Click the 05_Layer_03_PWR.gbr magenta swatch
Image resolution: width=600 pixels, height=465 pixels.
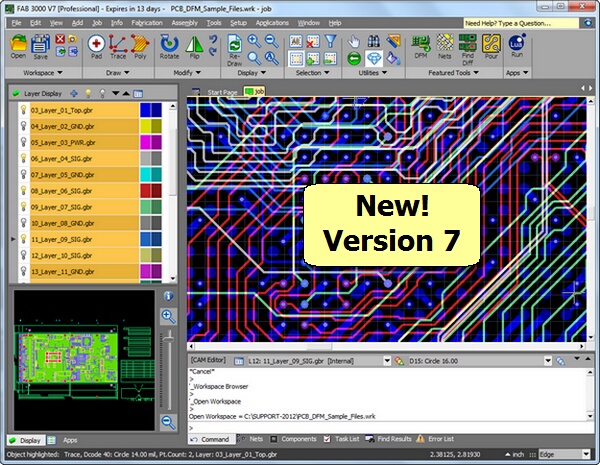[x=151, y=142]
